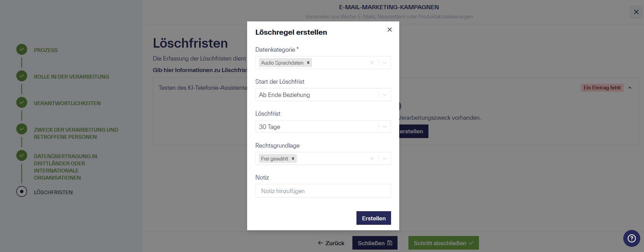Open the help question mark icon
Screen dimensions: 644x252
631,238
